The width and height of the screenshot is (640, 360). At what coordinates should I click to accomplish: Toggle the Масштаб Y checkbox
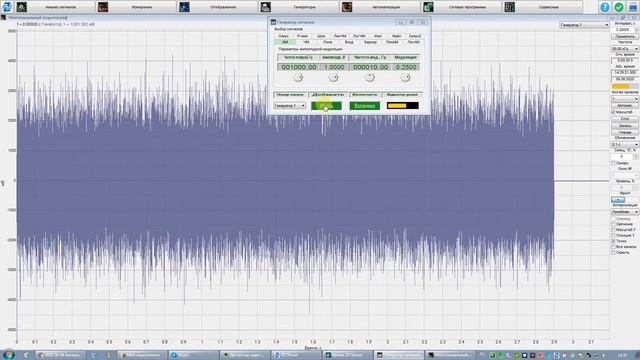click(614, 230)
